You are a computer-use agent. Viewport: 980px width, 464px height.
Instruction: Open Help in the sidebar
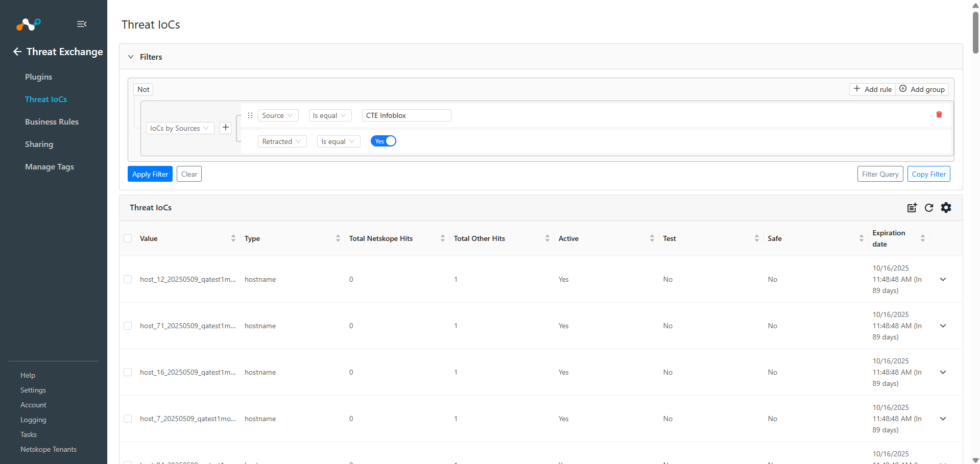click(28, 375)
